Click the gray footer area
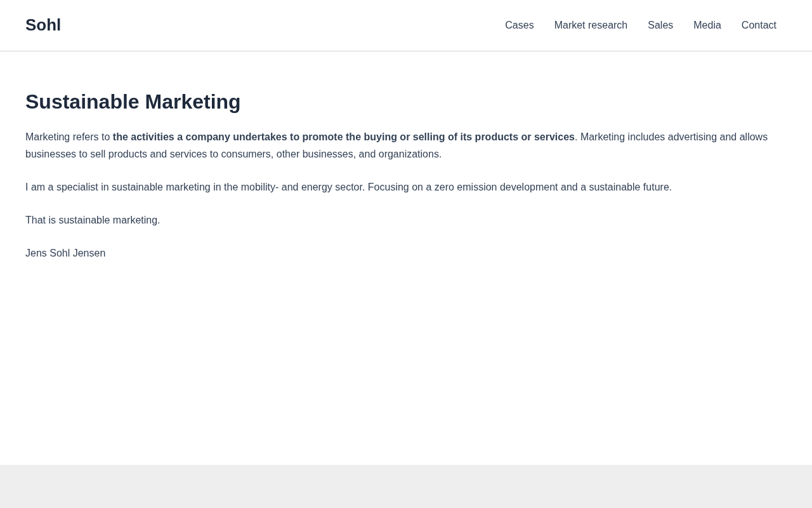Viewport: 812px width, 508px height. [406, 486]
